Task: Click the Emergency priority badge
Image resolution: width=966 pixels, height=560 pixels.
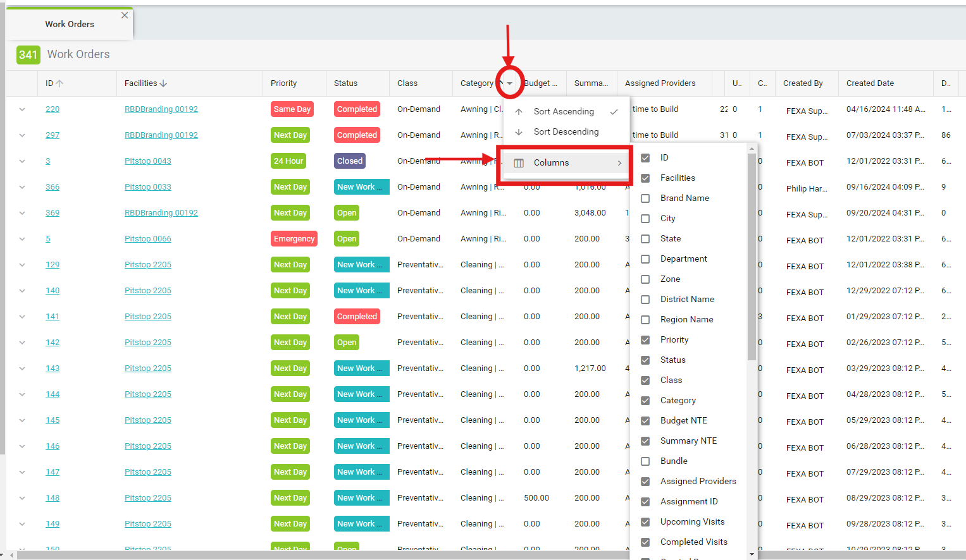Action: click(294, 239)
